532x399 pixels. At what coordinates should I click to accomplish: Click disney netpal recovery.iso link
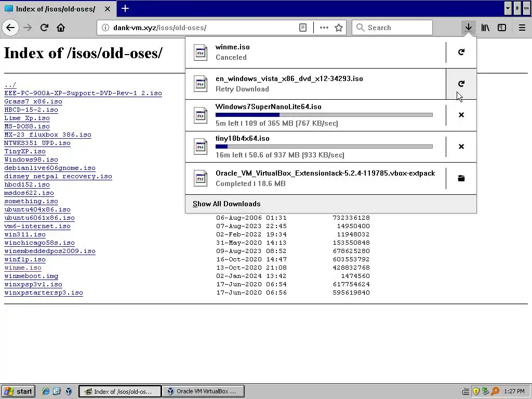[58, 176]
